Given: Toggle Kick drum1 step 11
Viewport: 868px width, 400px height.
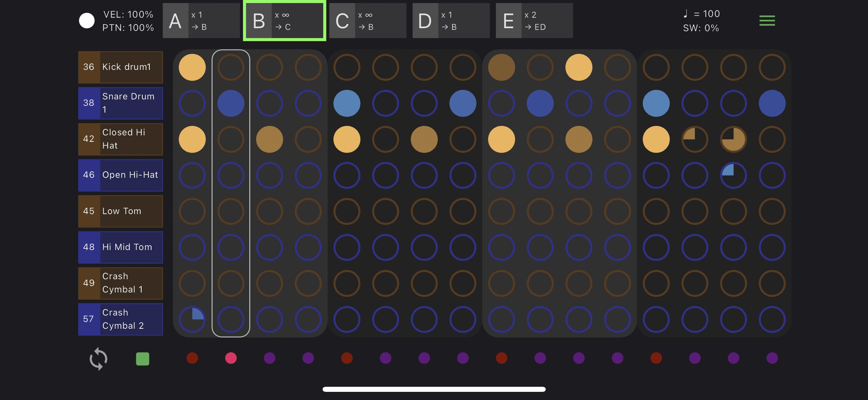Looking at the screenshot, I should click(x=579, y=67).
